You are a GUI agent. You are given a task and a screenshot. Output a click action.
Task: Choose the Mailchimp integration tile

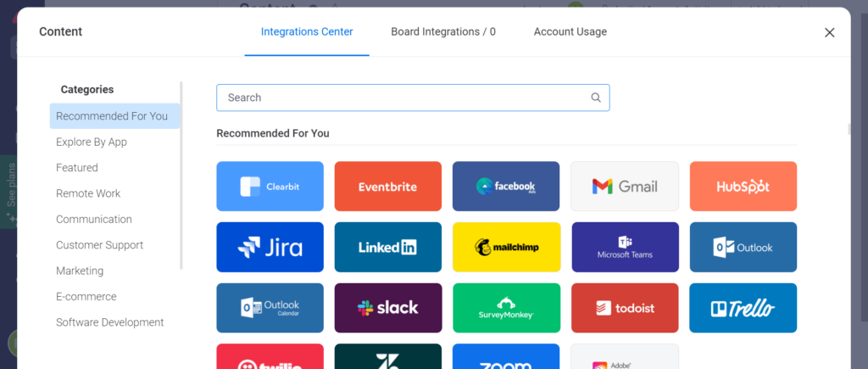pos(507,247)
